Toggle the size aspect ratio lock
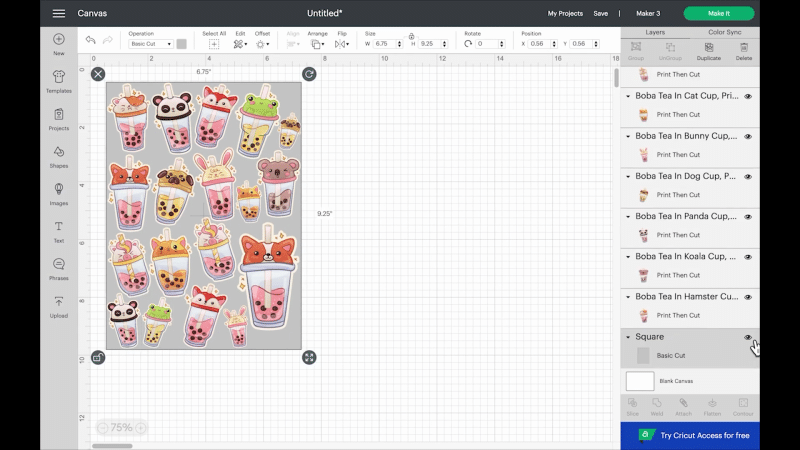Image resolution: width=800 pixels, height=450 pixels. coord(411,36)
